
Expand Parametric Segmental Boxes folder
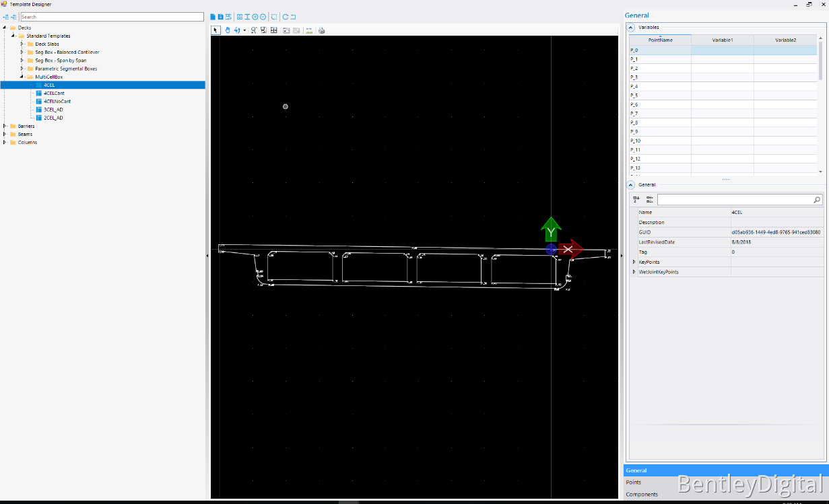22,68
